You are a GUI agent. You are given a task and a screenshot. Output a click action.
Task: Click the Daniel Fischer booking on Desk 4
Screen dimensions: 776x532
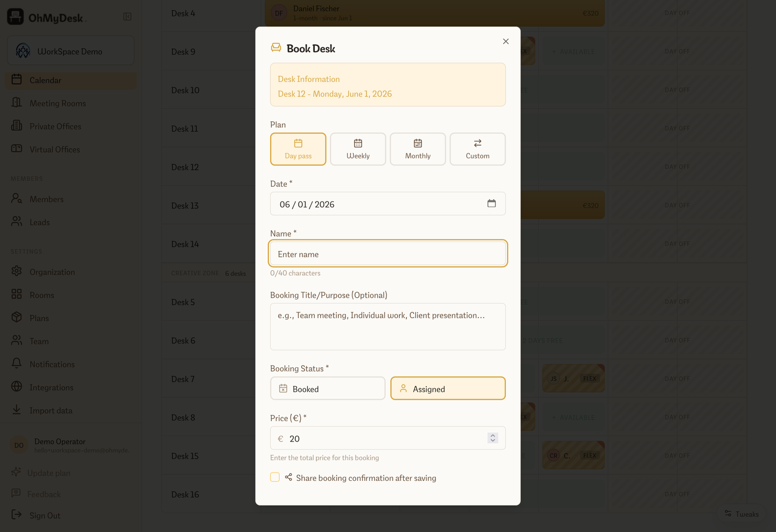coord(434,13)
